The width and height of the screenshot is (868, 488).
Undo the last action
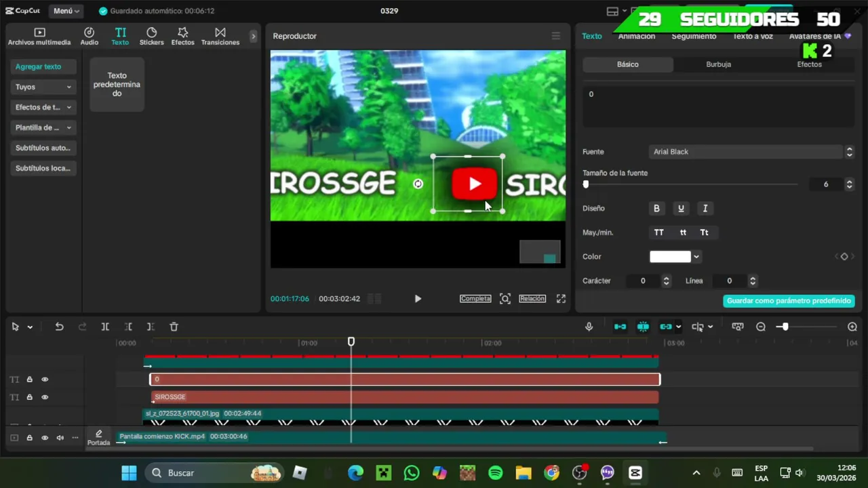[x=59, y=327]
